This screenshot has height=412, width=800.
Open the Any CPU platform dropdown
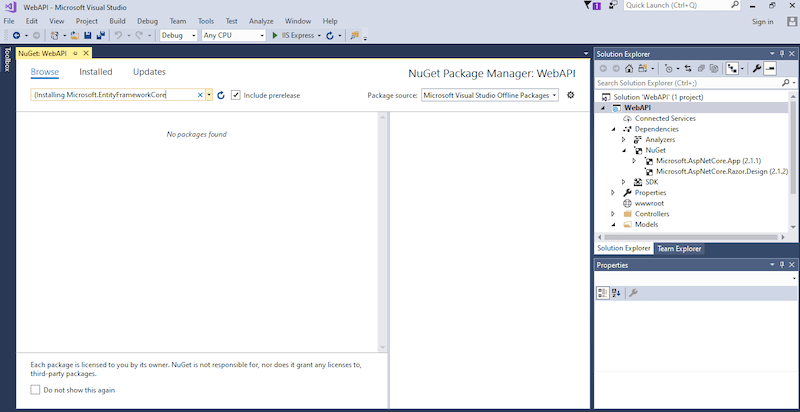click(234, 36)
